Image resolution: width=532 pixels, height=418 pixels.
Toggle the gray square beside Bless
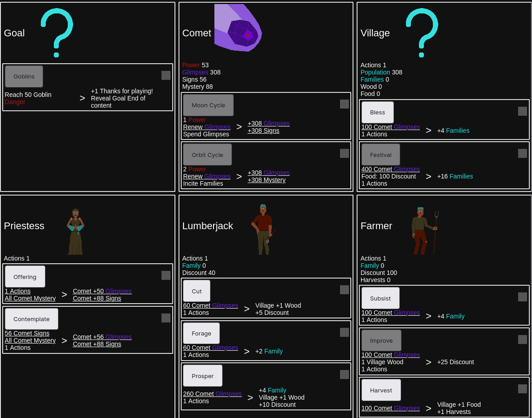point(523,111)
